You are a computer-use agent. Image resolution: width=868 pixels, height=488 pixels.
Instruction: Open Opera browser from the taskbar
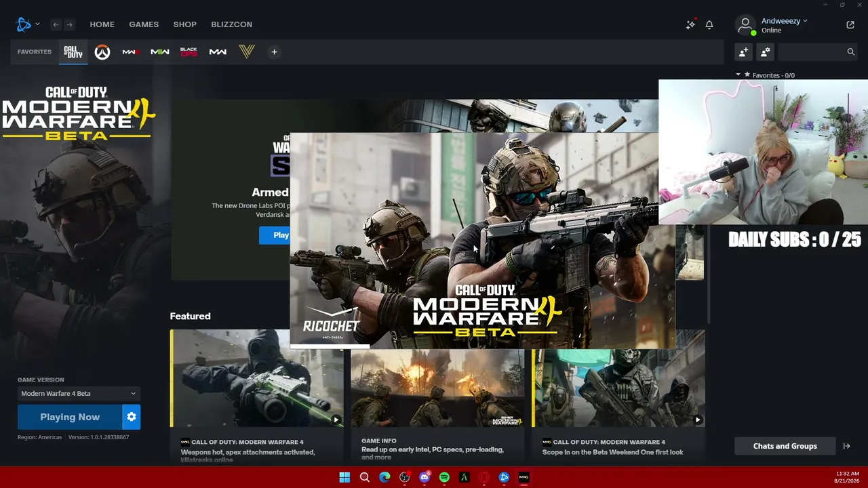click(x=484, y=477)
